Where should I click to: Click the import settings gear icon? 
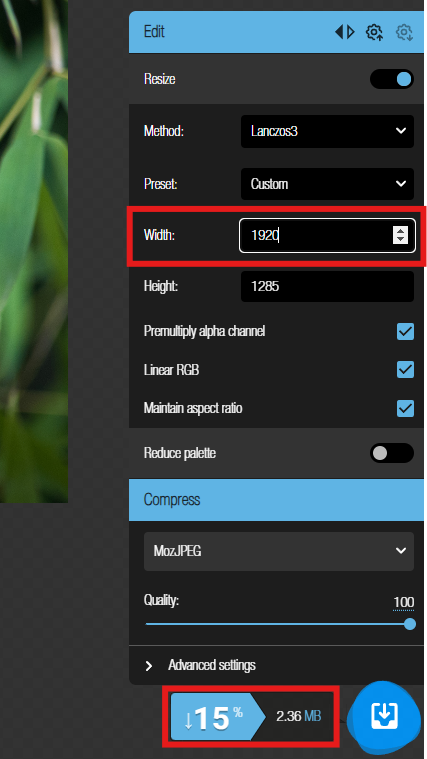tap(404, 32)
